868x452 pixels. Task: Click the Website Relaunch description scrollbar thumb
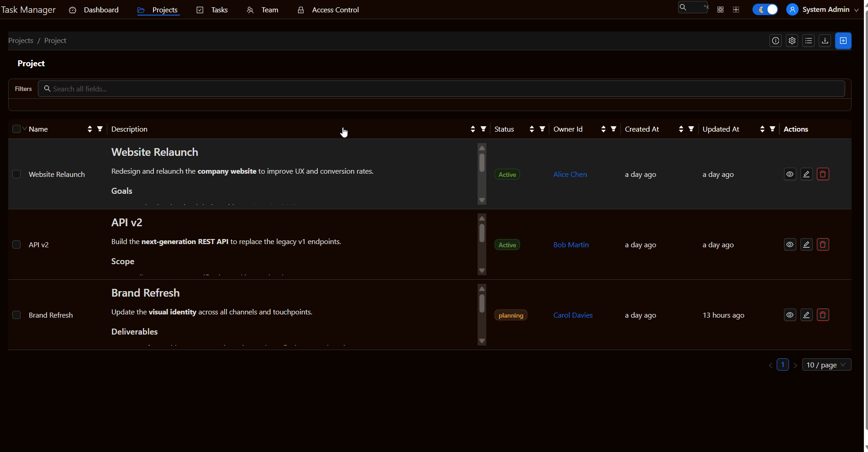(x=482, y=163)
